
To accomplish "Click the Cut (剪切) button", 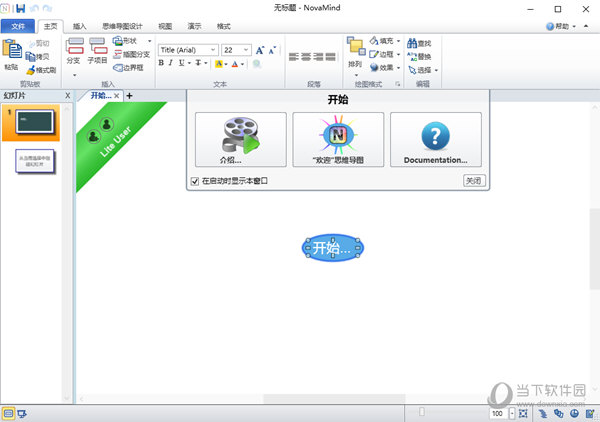I will point(39,43).
